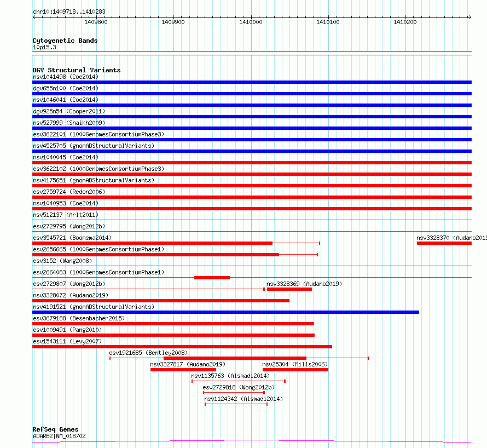This screenshot has height=448, width=487.
Task: Open the nsv1046041 (Coe2014) variant label
Action: [66, 100]
